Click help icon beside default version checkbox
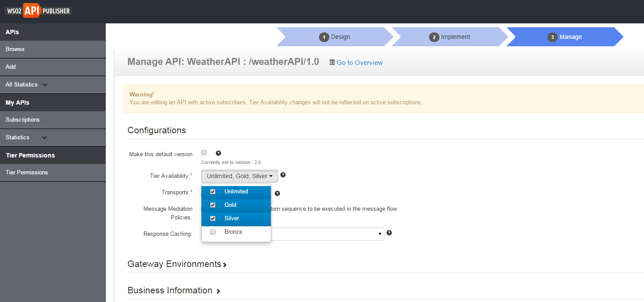644x302 pixels. 218,153
